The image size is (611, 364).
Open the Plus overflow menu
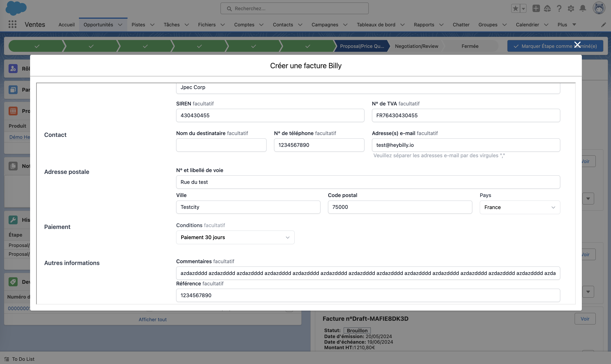point(567,25)
